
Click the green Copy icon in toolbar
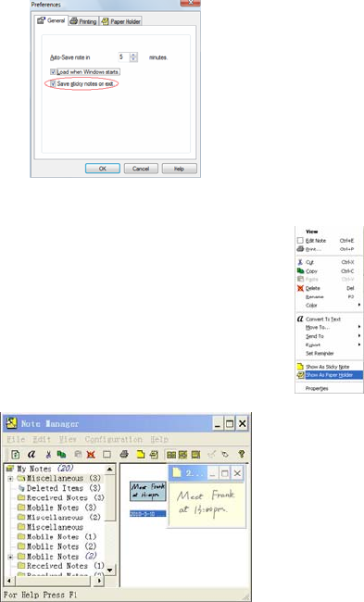61,454
